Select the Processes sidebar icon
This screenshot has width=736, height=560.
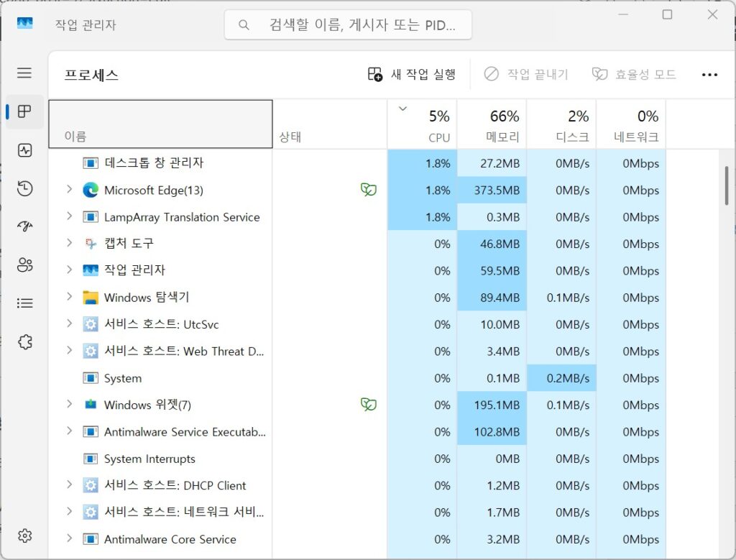tap(24, 111)
